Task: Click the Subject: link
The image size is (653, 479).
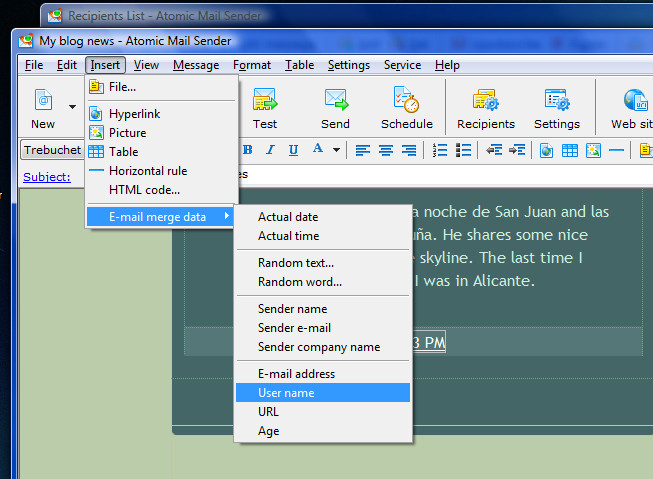Action: (x=47, y=177)
